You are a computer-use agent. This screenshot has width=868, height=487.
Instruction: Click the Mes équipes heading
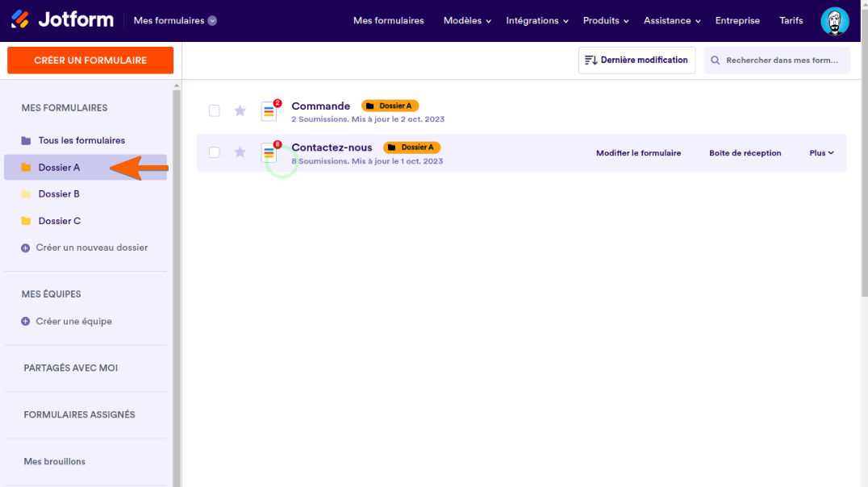pyautogui.click(x=51, y=293)
